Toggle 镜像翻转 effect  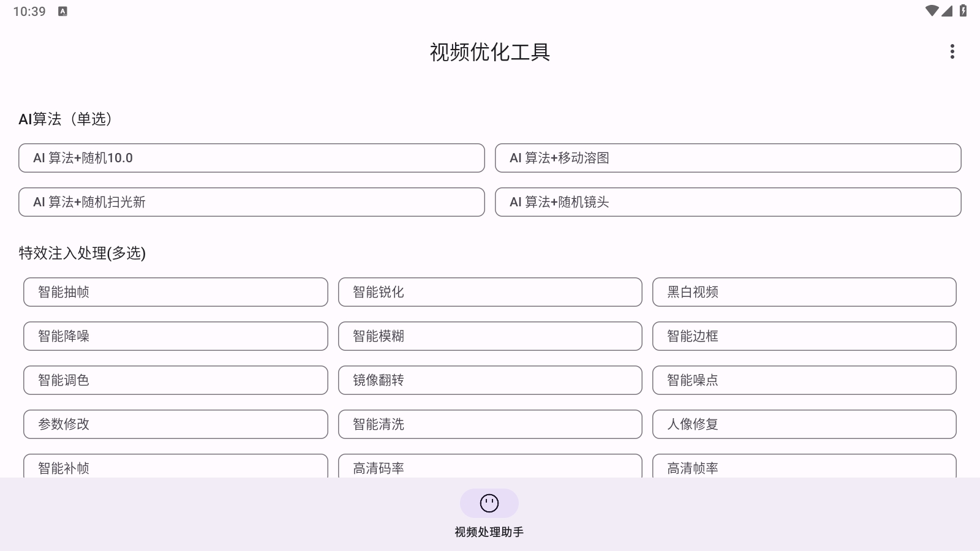490,380
